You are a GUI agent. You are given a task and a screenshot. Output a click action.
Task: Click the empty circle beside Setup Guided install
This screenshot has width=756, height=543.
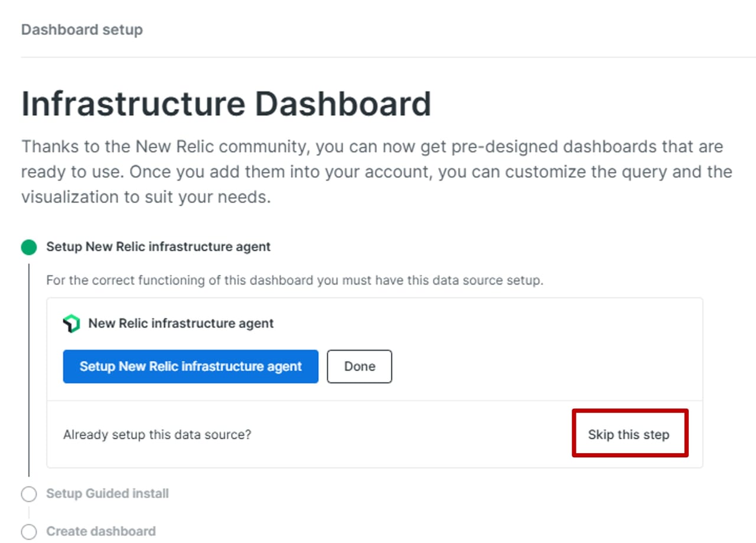[29, 494]
